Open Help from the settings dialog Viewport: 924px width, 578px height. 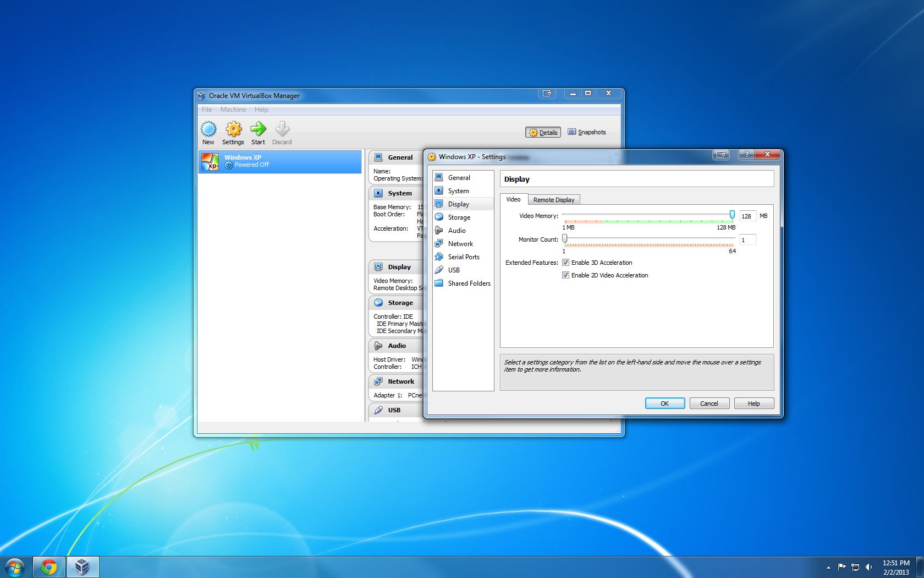(754, 403)
